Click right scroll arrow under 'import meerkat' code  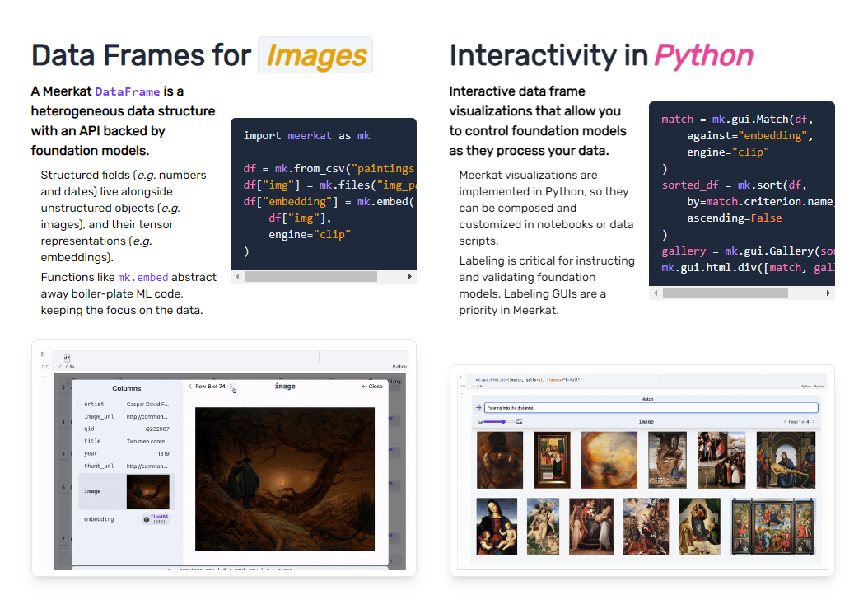(409, 276)
